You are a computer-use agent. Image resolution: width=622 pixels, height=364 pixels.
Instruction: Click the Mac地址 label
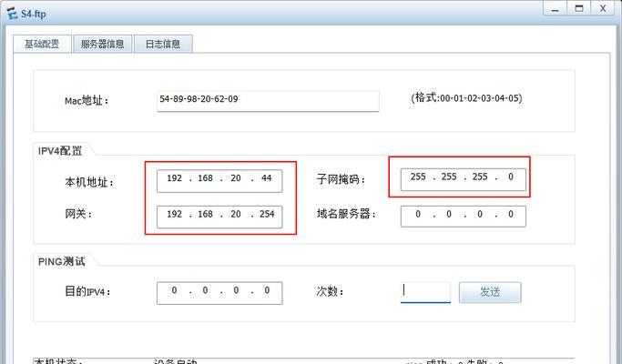(87, 101)
